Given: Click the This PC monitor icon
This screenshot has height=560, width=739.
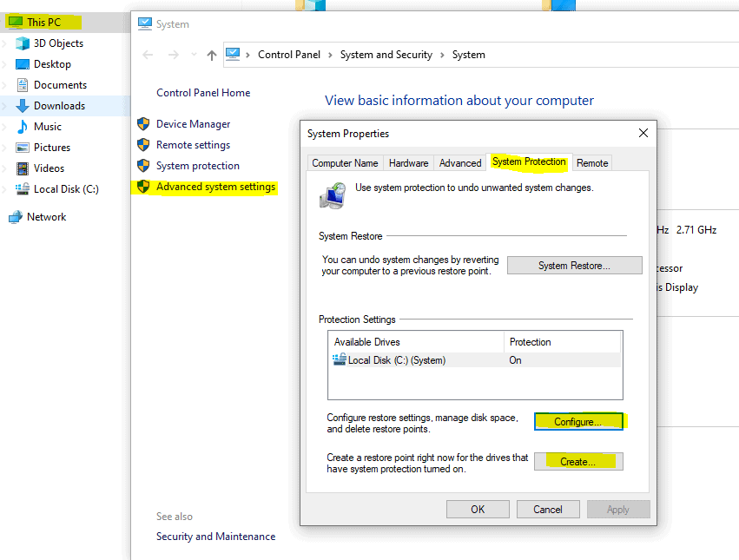Looking at the screenshot, I should click(16, 22).
